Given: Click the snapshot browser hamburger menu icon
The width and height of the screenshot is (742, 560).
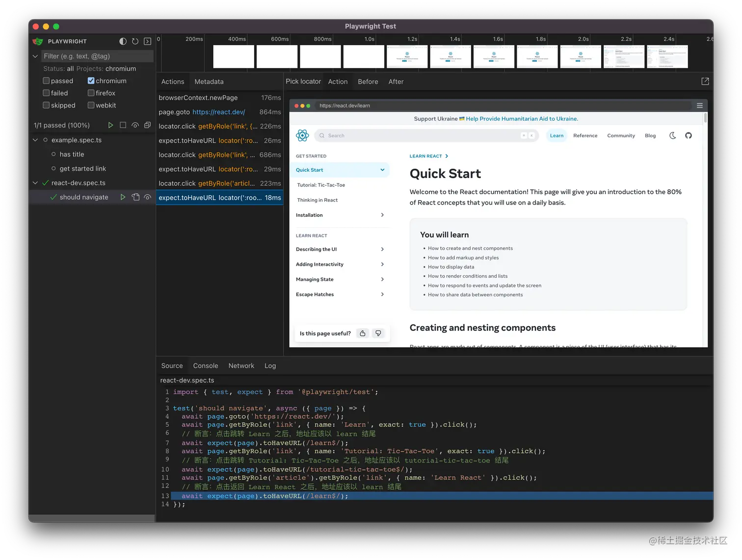Looking at the screenshot, I should [x=700, y=105].
